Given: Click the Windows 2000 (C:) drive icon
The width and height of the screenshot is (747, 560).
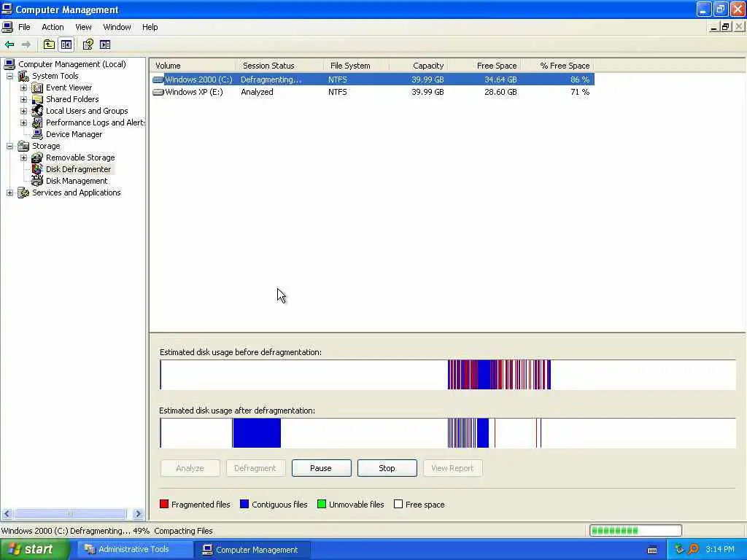Looking at the screenshot, I should pos(158,79).
